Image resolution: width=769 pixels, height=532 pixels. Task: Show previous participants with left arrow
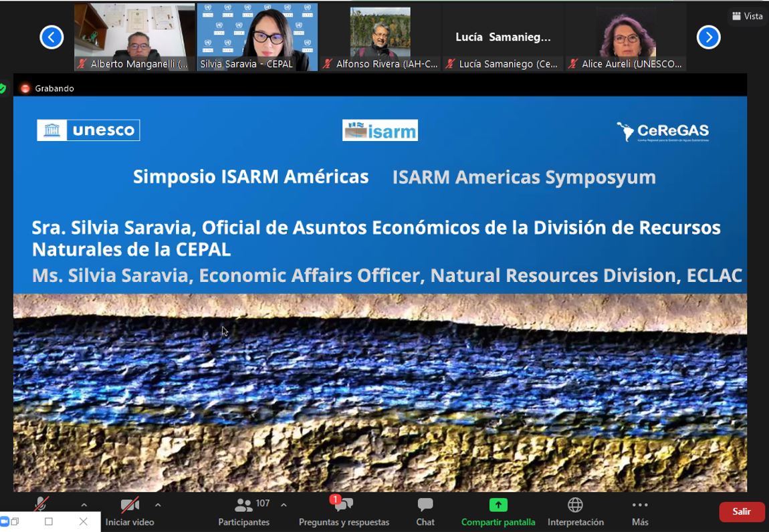pyautogui.click(x=51, y=37)
